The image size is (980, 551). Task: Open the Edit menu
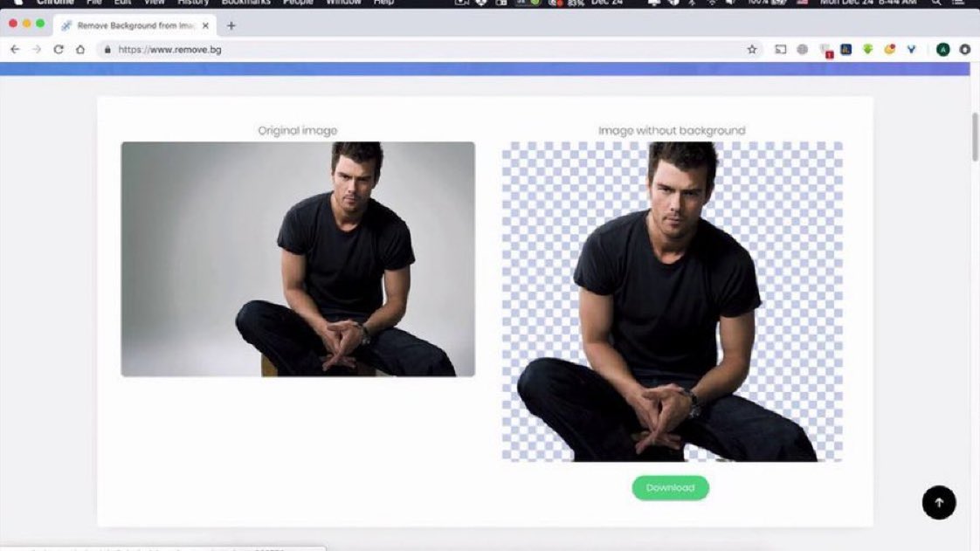122,3
